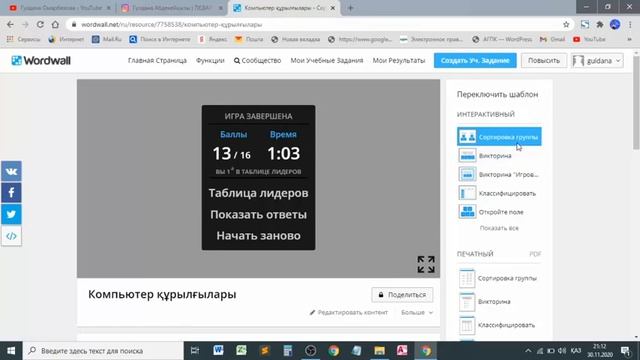
Task: Share on Facebook social button
Action: click(x=11, y=193)
